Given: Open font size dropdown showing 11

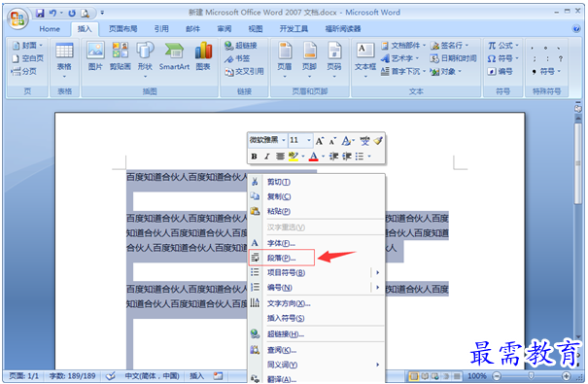Looking at the screenshot, I should (309, 140).
